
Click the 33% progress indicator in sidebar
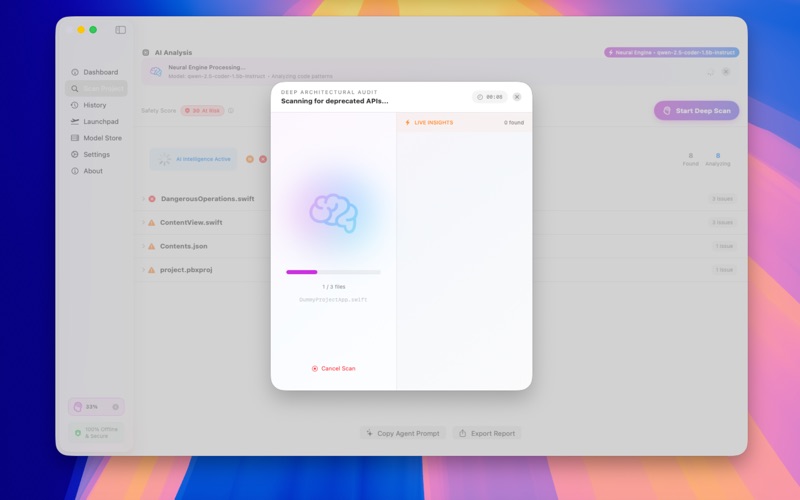[x=96, y=407]
